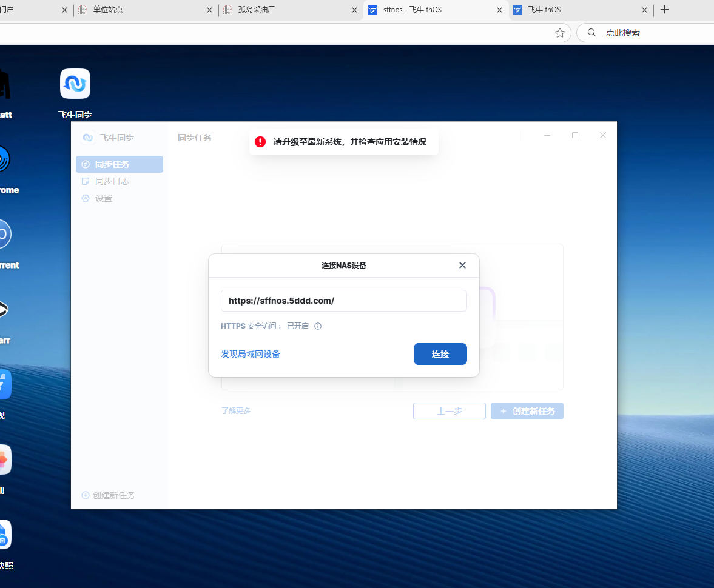714x588 pixels.
Task: Click the 飞牛同步 logo in window header
Action: (x=88, y=138)
